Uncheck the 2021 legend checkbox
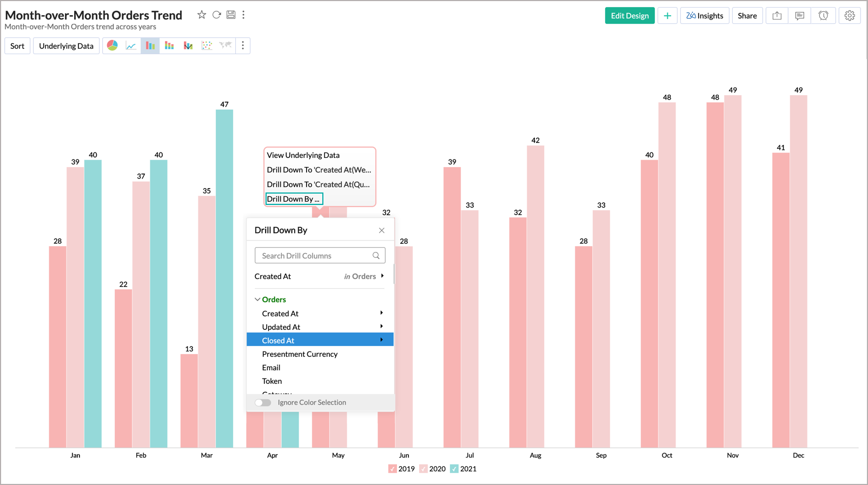The width and height of the screenshot is (868, 485). click(x=454, y=469)
